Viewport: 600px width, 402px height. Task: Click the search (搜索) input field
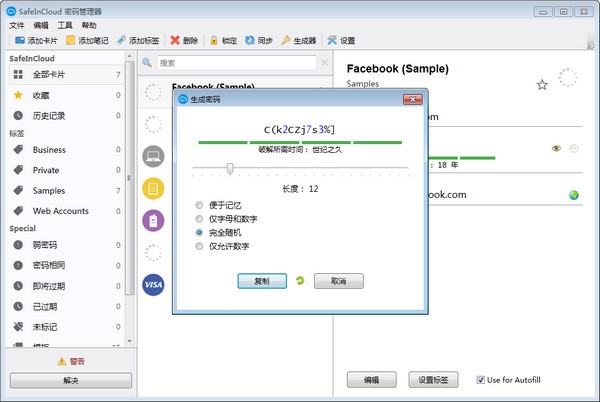tap(237, 63)
